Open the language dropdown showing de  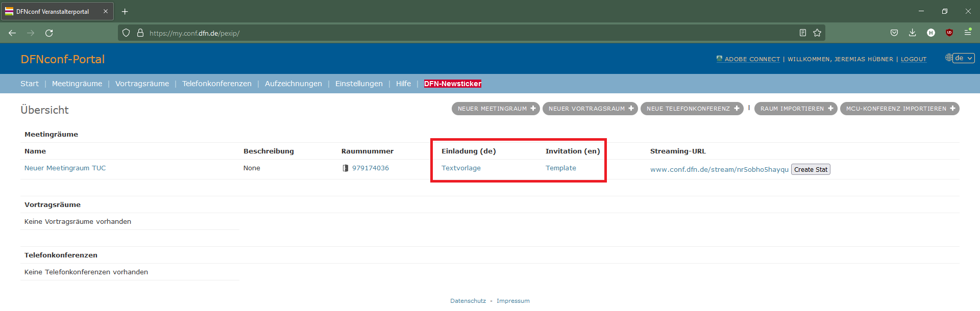(x=964, y=58)
